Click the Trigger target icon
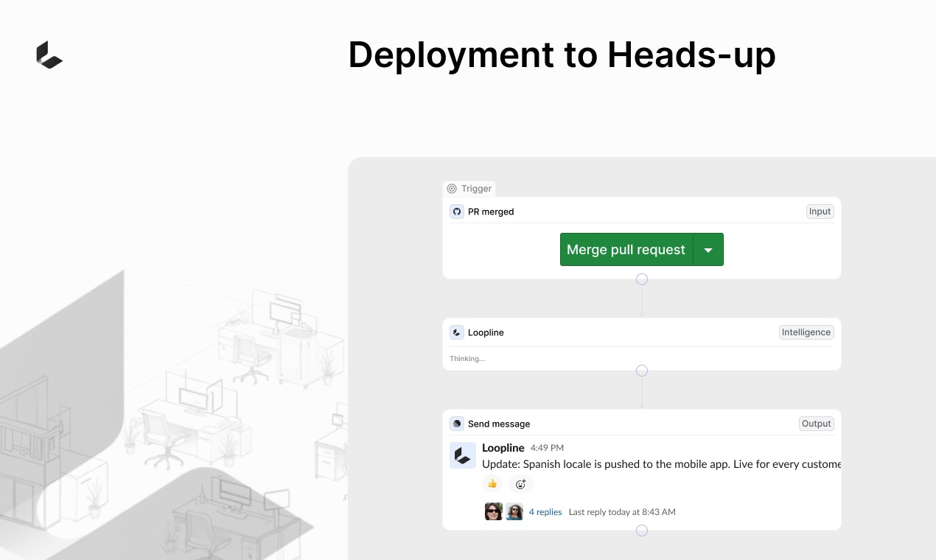This screenshot has width=936, height=560. (x=452, y=189)
